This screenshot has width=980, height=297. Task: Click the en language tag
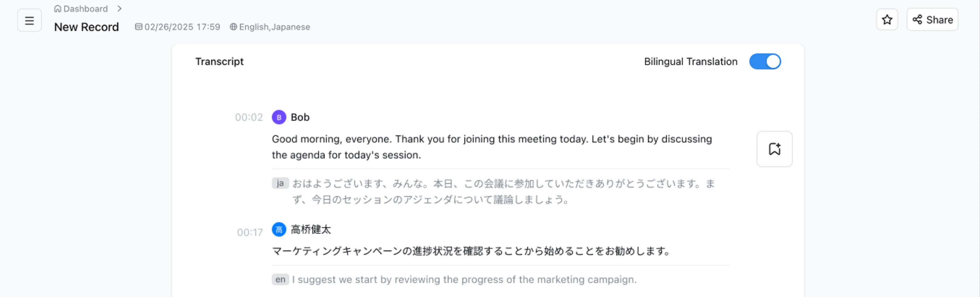280,279
